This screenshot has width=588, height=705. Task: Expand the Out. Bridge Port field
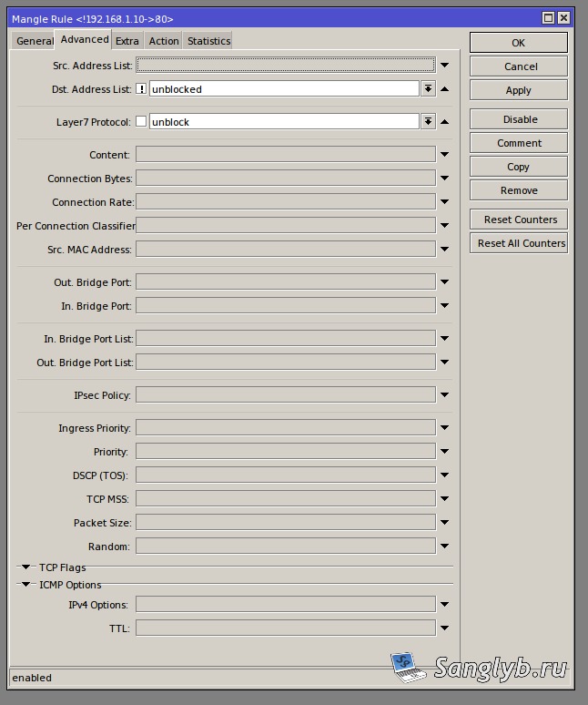(x=445, y=282)
